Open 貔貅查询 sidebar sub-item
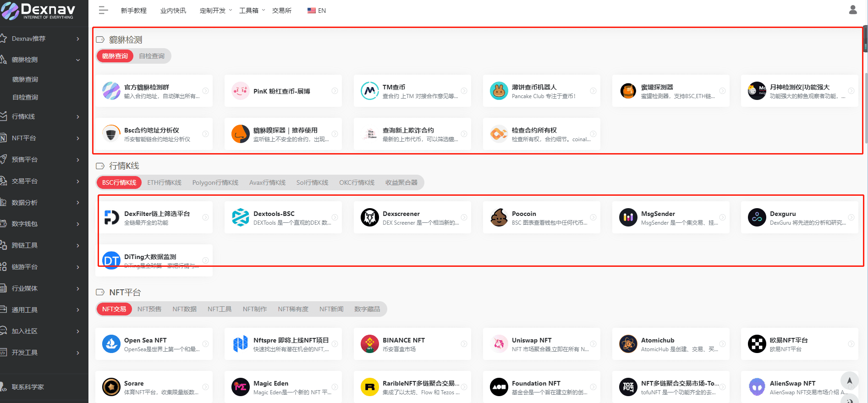The height and width of the screenshot is (403, 868). point(25,79)
